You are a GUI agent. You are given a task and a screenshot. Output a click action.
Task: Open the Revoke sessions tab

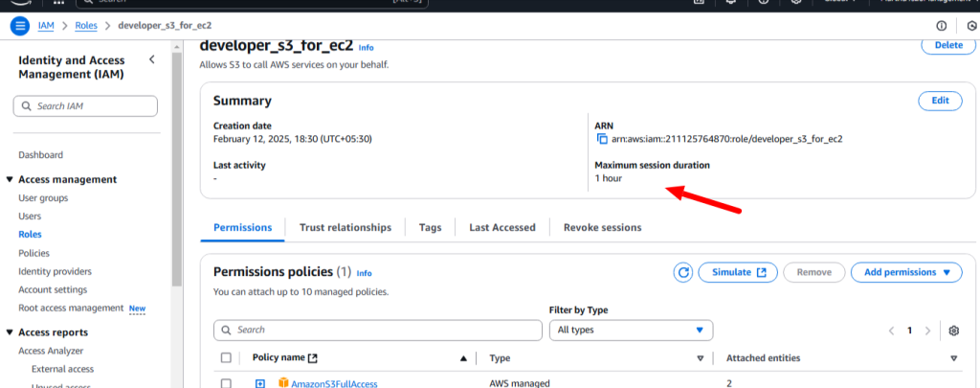pos(602,227)
